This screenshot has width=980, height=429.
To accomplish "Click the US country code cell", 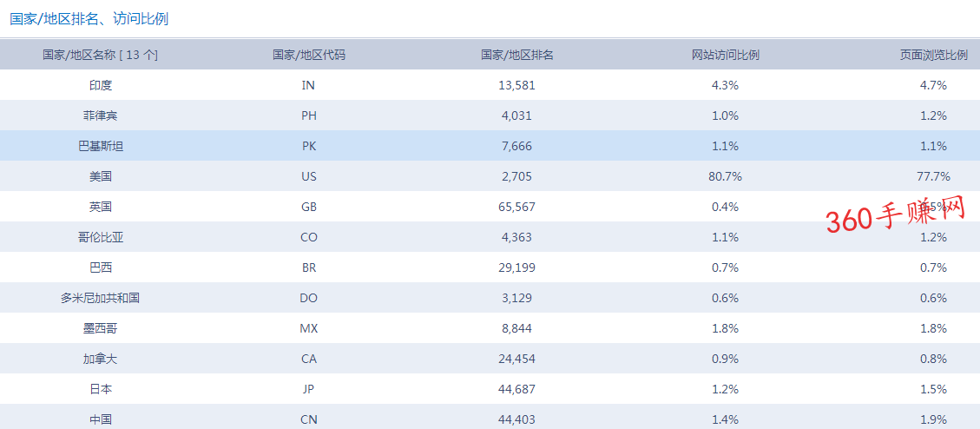I will point(309,176).
